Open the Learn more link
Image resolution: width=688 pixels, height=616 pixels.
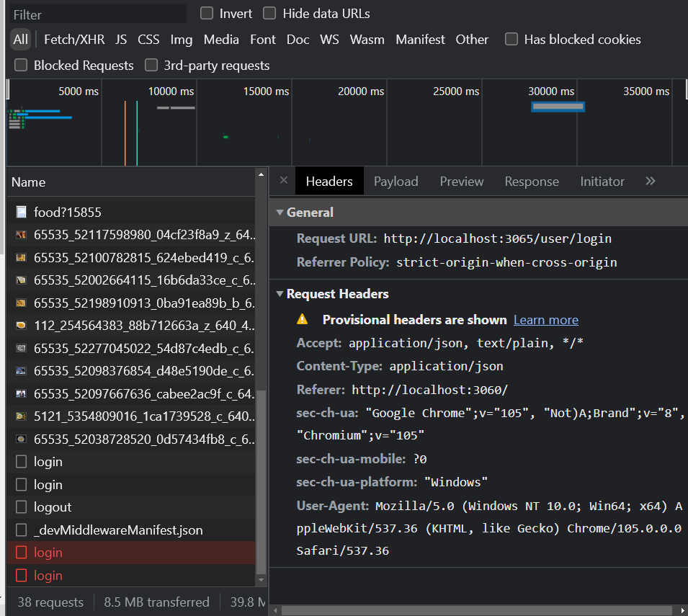pyautogui.click(x=545, y=319)
